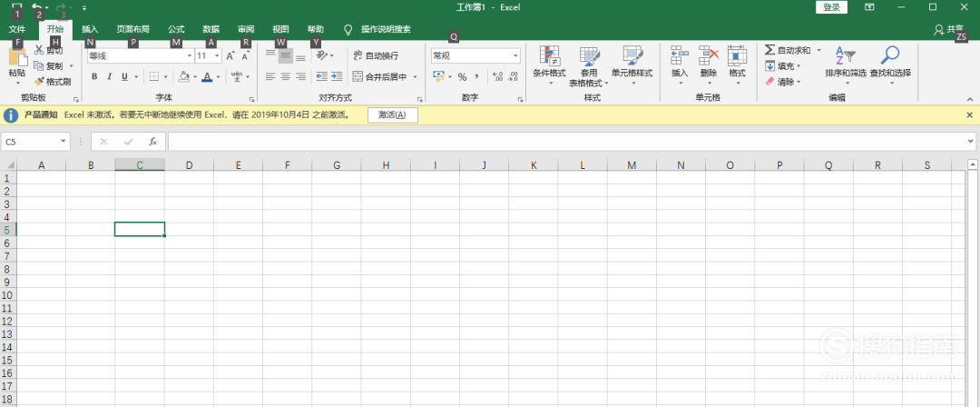Click the fill color paint bucket
This screenshot has height=407, width=980.
[x=183, y=77]
